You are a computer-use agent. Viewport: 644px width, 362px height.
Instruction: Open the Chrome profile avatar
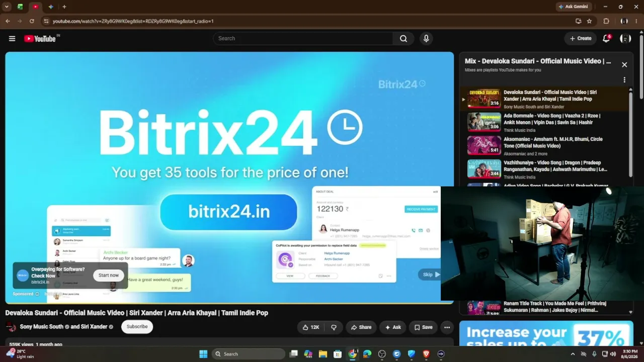624,21
